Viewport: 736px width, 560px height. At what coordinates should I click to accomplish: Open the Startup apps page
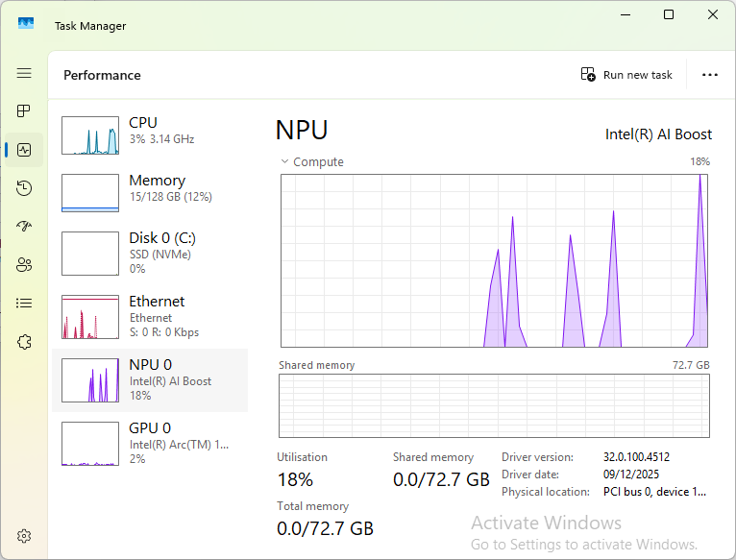pyautogui.click(x=24, y=227)
